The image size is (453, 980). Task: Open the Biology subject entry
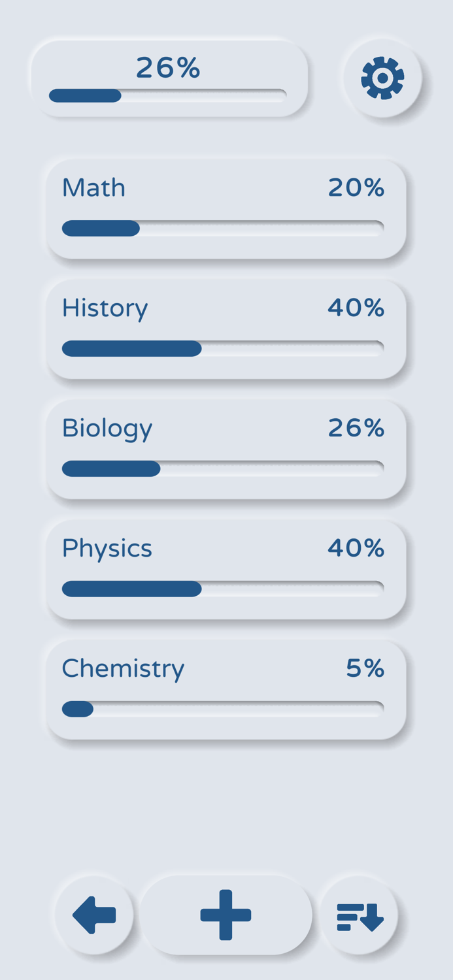click(x=226, y=448)
